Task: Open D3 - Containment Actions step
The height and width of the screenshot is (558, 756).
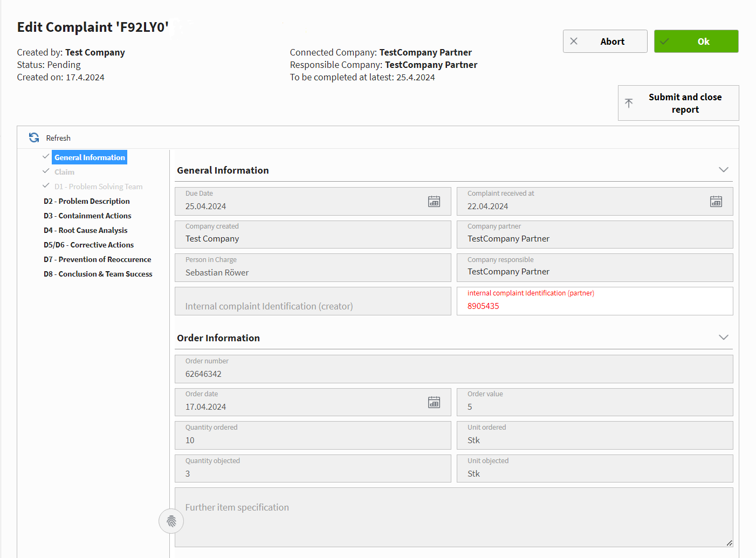Action: tap(87, 216)
